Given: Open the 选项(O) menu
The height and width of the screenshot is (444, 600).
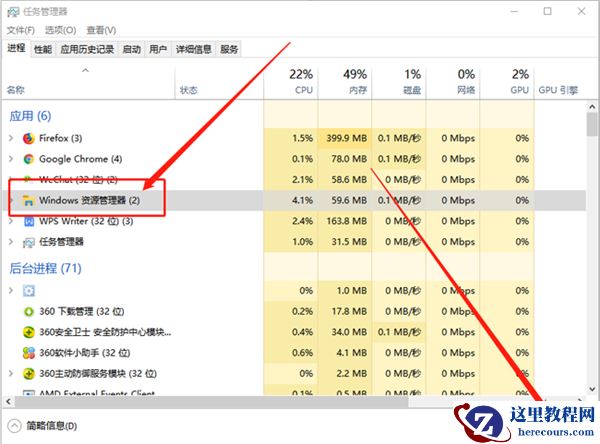Looking at the screenshot, I should point(60,30).
